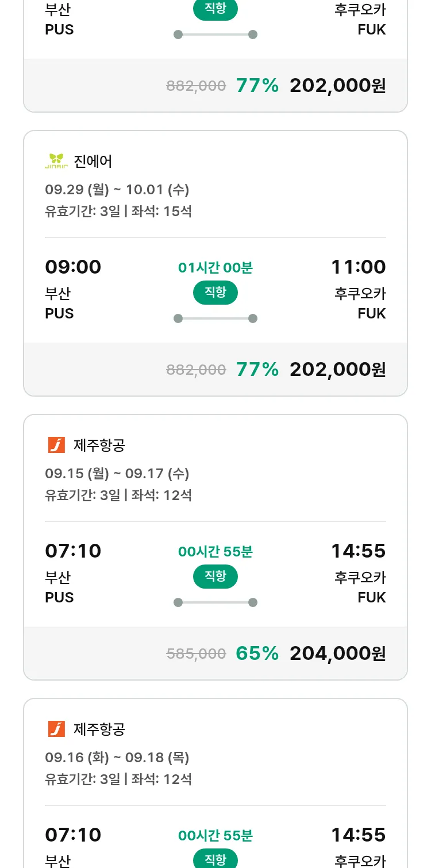This screenshot has width=431, height=868.
Task: Click the route line on the 09.15 Jeju Air flight
Action: click(x=215, y=602)
